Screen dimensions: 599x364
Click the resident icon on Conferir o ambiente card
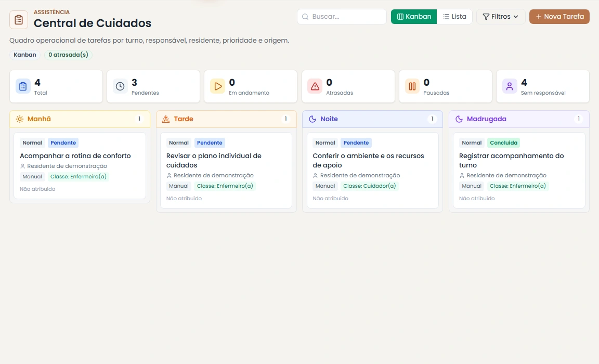pos(316,176)
